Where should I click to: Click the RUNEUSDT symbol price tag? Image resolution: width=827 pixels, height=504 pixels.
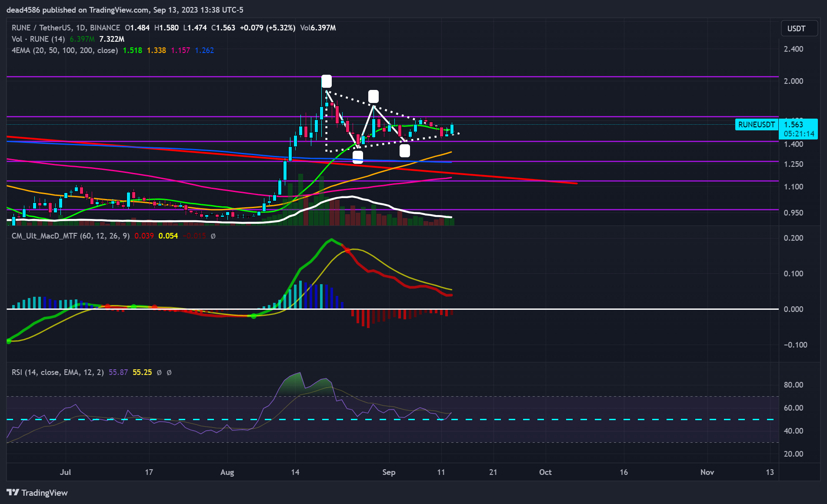click(757, 125)
